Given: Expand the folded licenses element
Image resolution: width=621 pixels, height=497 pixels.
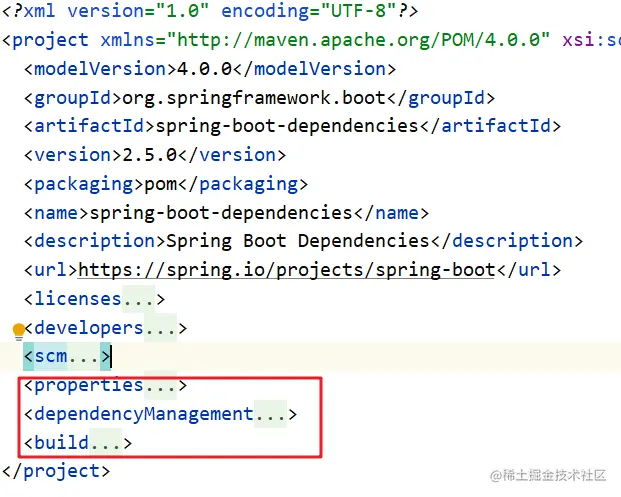Looking at the screenshot, I should click(138, 299).
